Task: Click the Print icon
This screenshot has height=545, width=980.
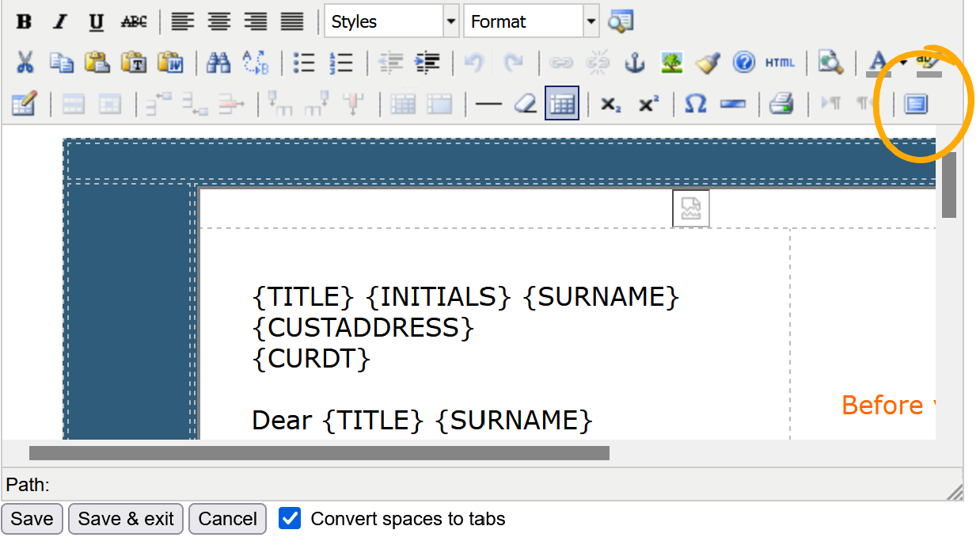Action: pyautogui.click(x=781, y=104)
